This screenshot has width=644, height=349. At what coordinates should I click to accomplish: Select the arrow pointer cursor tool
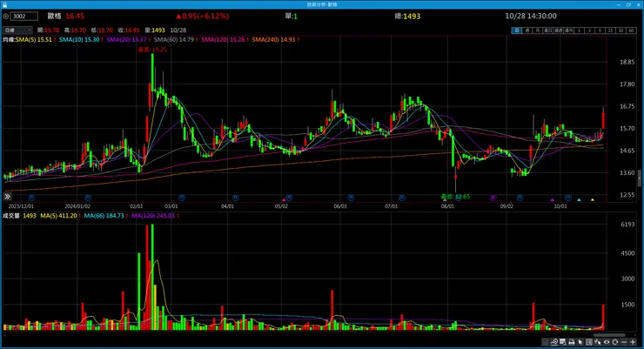580,342
